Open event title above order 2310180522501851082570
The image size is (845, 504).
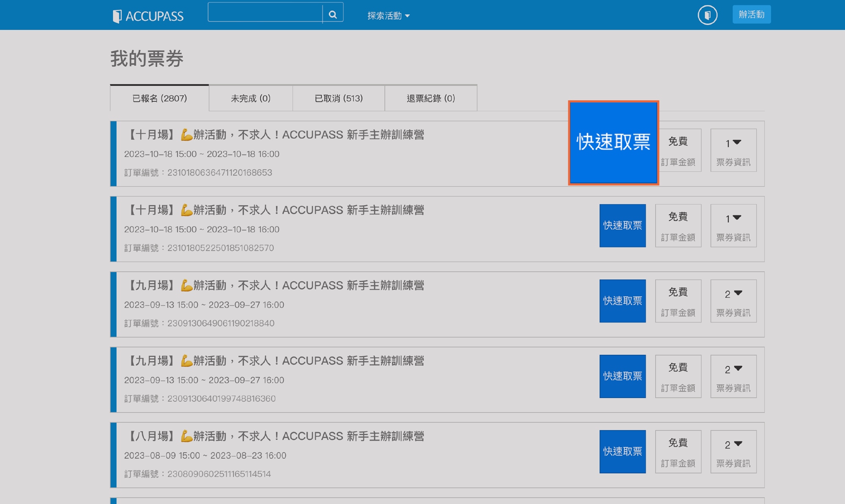click(275, 210)
